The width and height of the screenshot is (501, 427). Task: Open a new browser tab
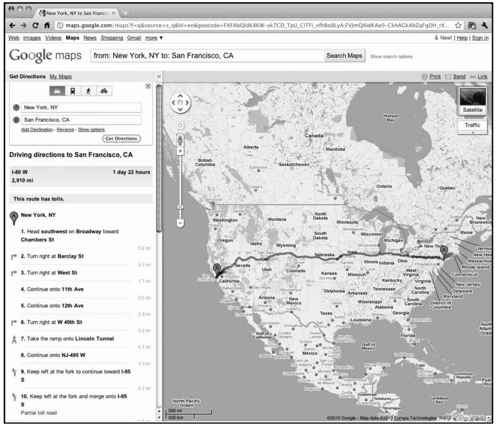click(125, 13)
